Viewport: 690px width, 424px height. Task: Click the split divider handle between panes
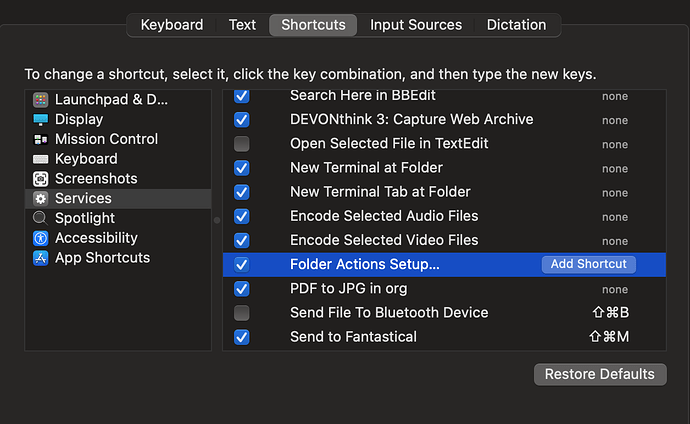(x=217, y=219)
